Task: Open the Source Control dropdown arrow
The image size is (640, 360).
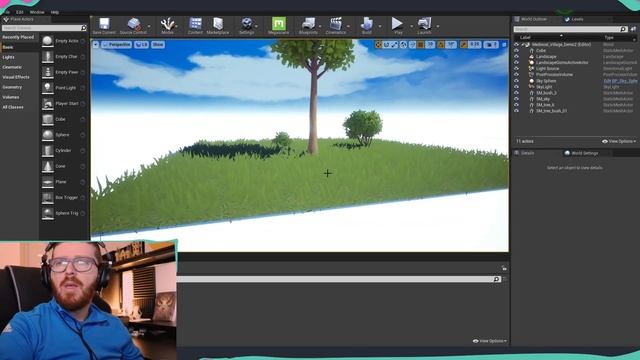Action: (149, 27)
